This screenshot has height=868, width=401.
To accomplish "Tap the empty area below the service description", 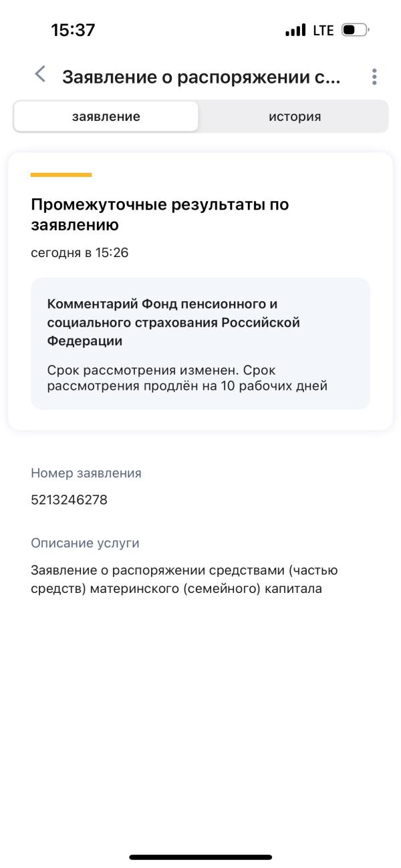I will click(x=200, y=708).
